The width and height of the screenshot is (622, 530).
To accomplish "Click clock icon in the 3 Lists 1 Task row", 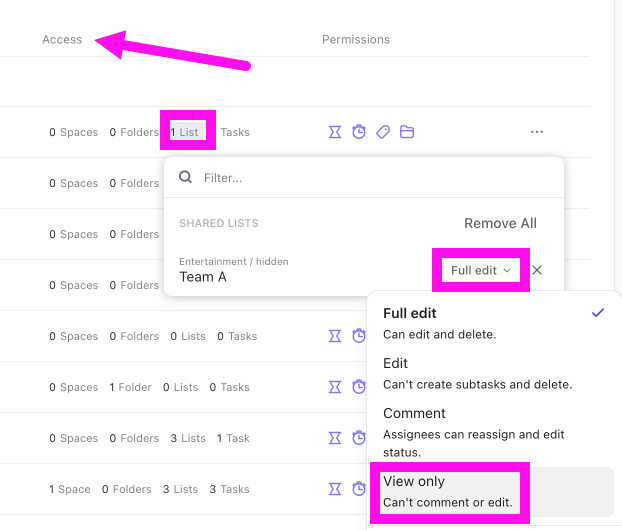I will coord(359,438).
